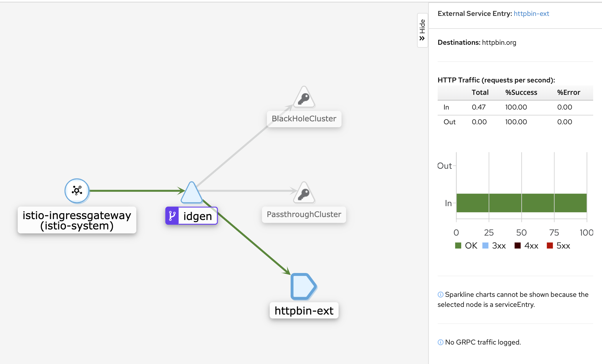Click the PassthroughCluster key node icon
Viewport: 602px width, 364px height.
point(304,193)
